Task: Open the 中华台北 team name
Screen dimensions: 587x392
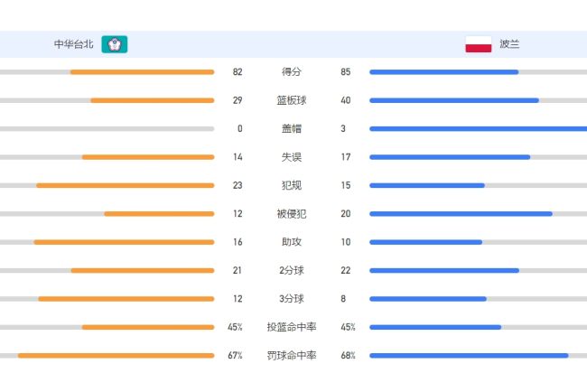Action: (x=73, y=44)
